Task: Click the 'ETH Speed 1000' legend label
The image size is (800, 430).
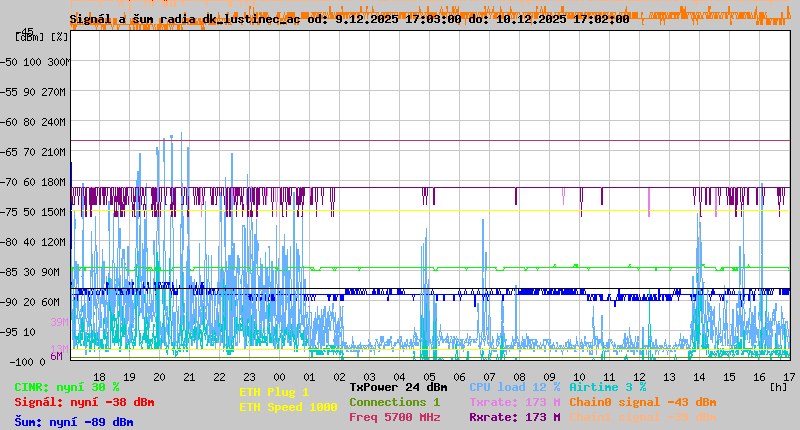Action: 288,407
